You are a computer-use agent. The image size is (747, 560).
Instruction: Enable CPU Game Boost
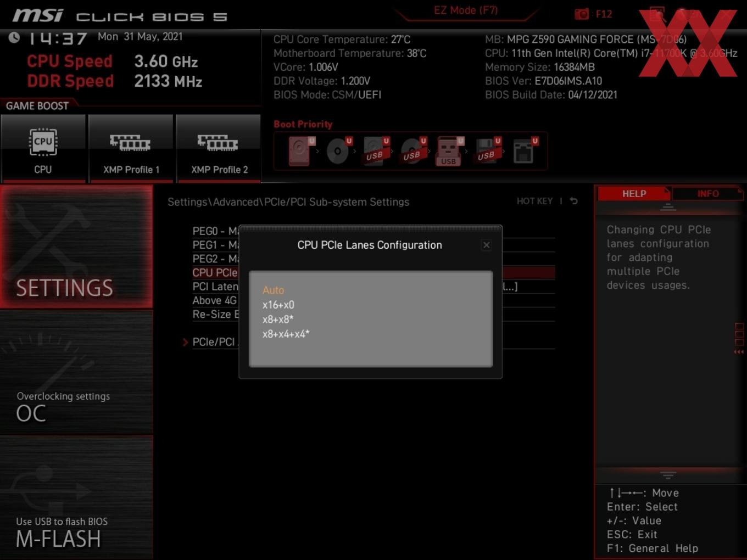click(43, 148)
